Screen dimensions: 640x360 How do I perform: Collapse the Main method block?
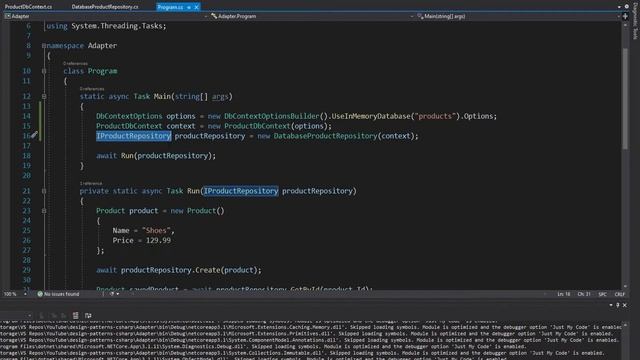pos(44,97)
